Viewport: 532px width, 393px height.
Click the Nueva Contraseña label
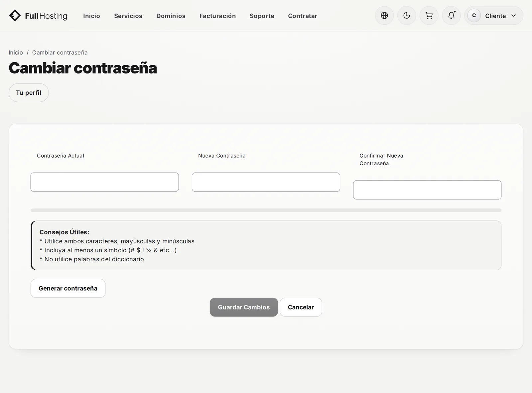tap(222, 156)
